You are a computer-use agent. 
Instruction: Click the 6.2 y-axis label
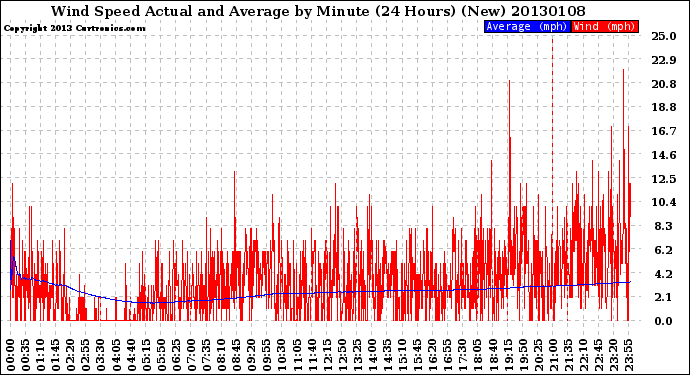click(664, 250)
